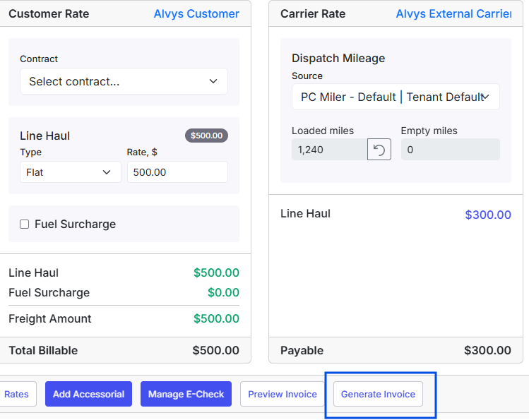Image resolution: width=529 pixels, height=420 pixels.
Task: Click the $500.00 Line Haul badge
Action: coord(206,136)
